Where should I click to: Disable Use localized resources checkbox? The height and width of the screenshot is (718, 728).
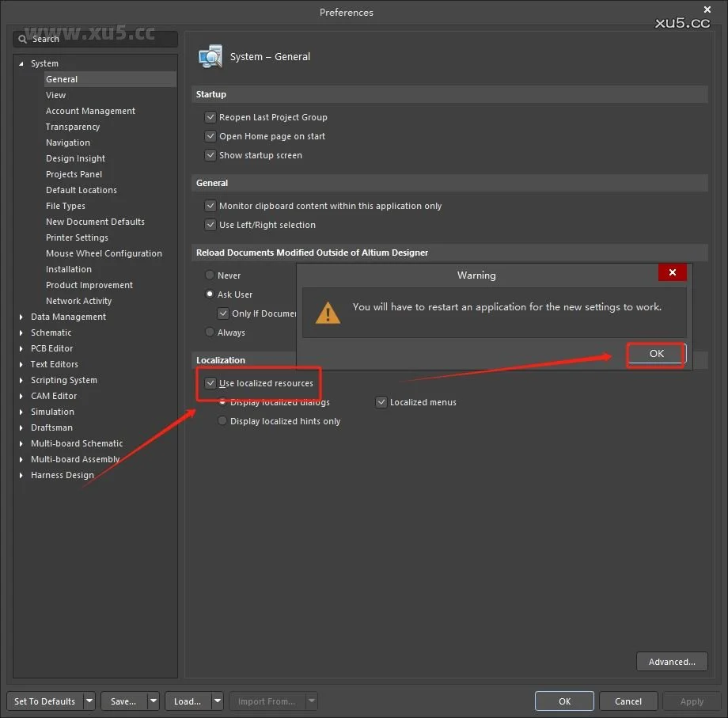tap(210, 383)
